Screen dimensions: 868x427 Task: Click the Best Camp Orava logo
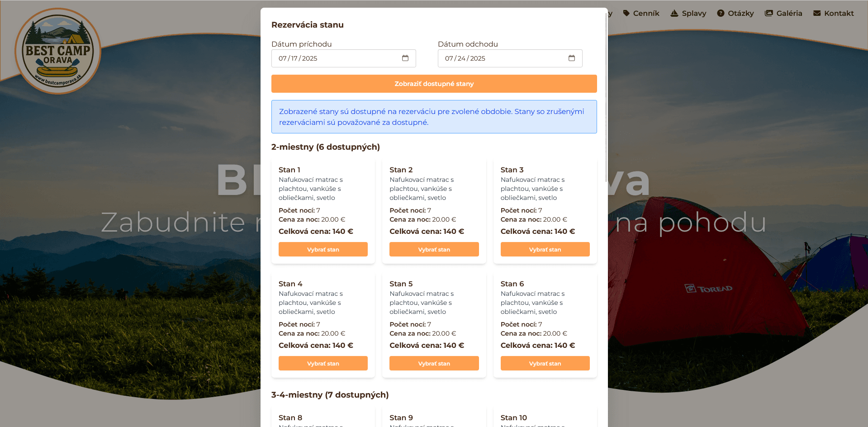click(58, 51)
